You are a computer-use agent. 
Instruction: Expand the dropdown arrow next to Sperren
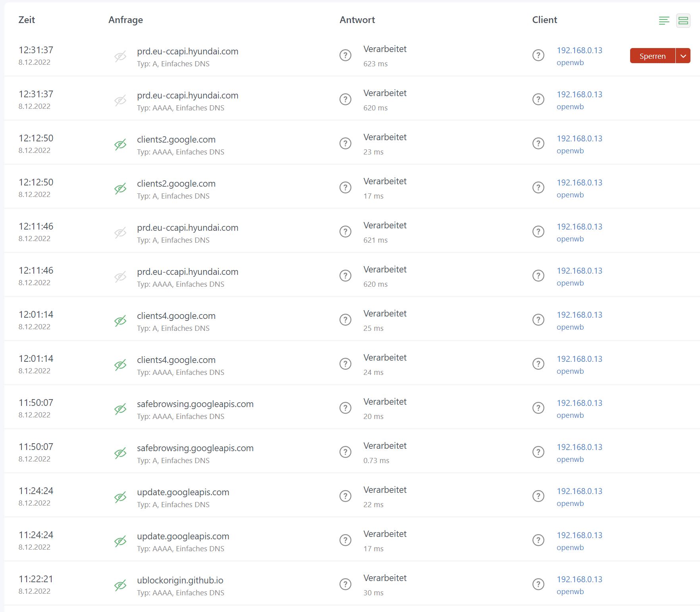683,56
